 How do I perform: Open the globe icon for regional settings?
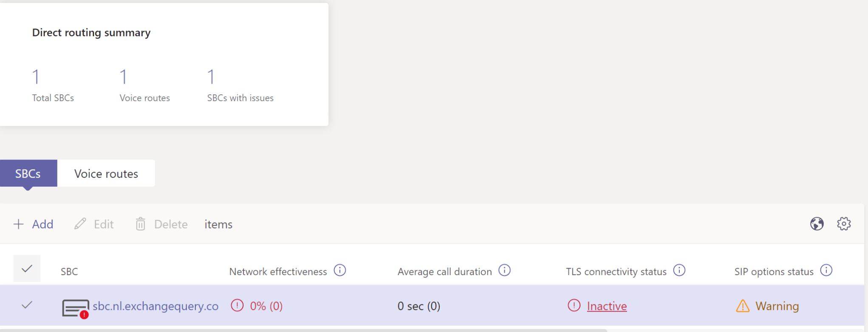click(818, 224)
